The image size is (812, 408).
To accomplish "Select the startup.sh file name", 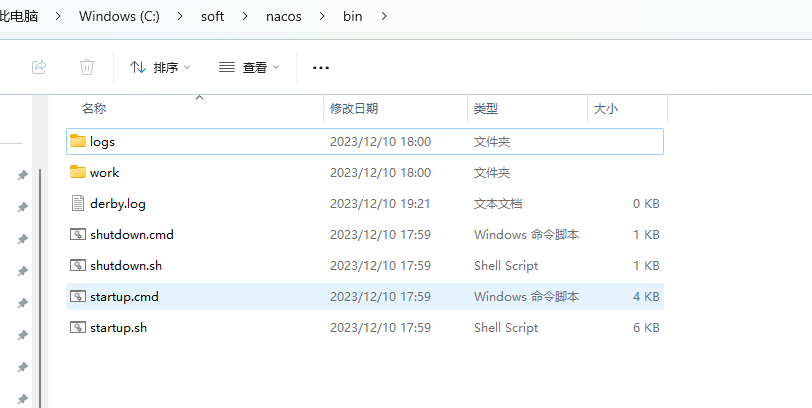I will click(x=118, y=327).
